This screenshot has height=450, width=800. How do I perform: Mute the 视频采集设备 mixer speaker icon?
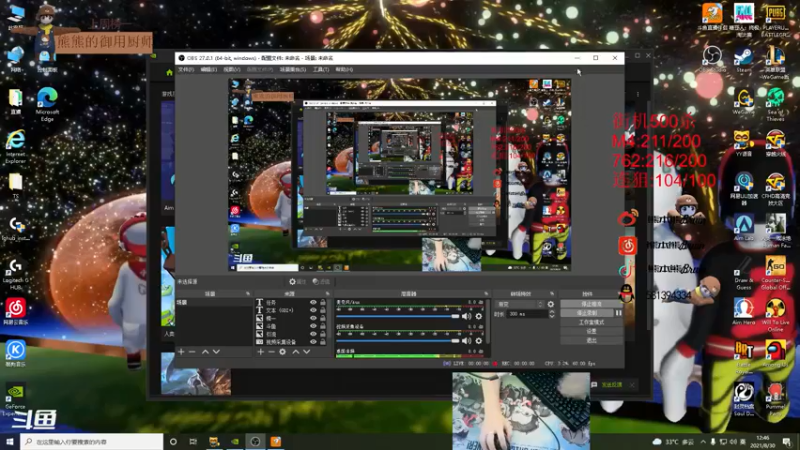[466, 340]
